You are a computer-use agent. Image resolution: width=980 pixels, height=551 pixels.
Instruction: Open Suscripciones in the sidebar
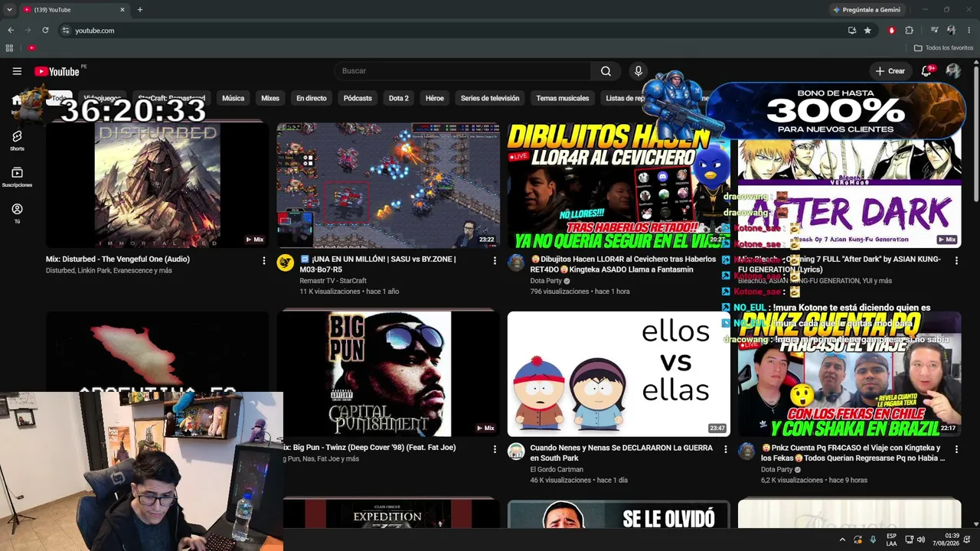click(x=17, y=177)
